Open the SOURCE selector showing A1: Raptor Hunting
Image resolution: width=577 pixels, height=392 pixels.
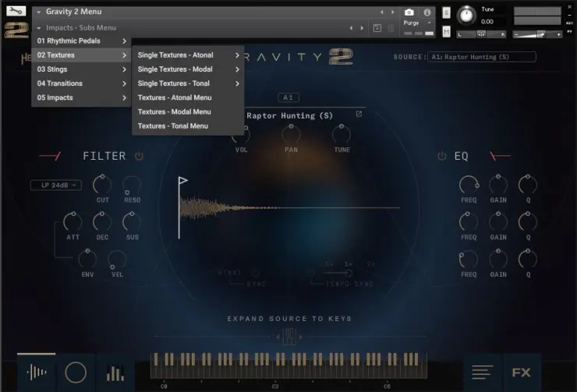click(481, 57)
